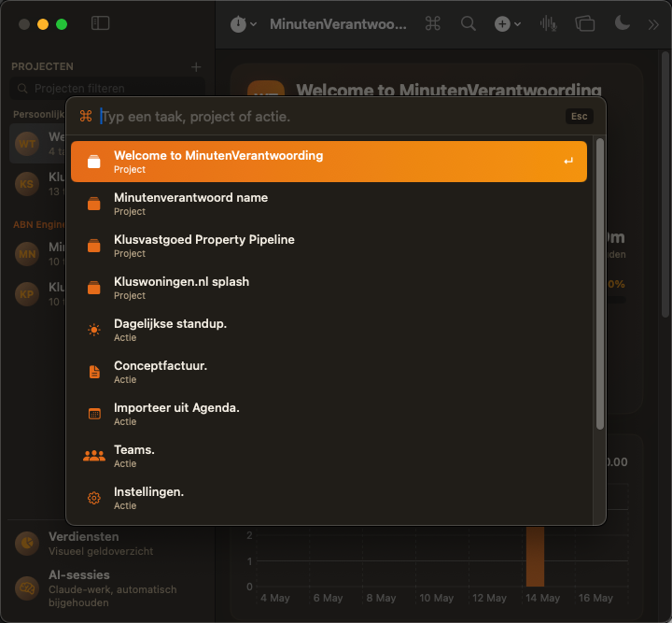Click the calendar icon for Importeer uit Agenda

(94, 414)
